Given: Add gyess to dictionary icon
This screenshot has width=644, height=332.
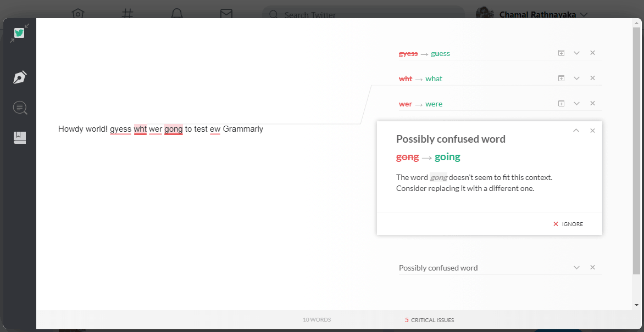Looking at the screenshot, I should [x=561, y=53].
